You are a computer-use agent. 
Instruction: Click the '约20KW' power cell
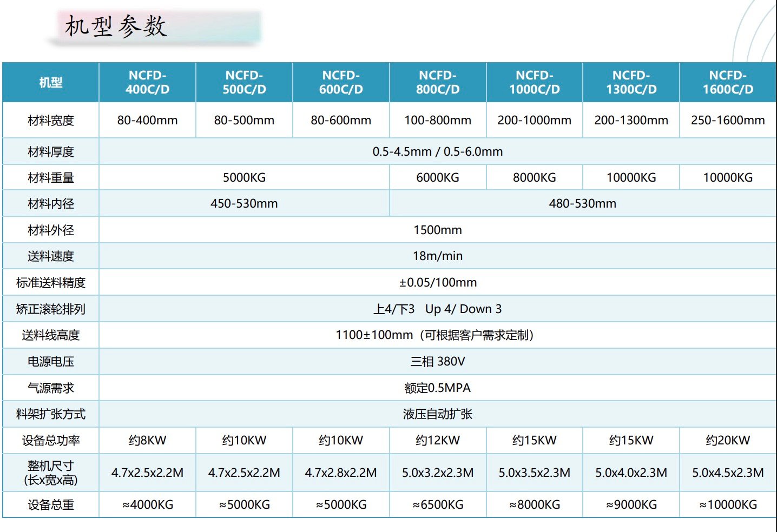click(x=728, y=440)
